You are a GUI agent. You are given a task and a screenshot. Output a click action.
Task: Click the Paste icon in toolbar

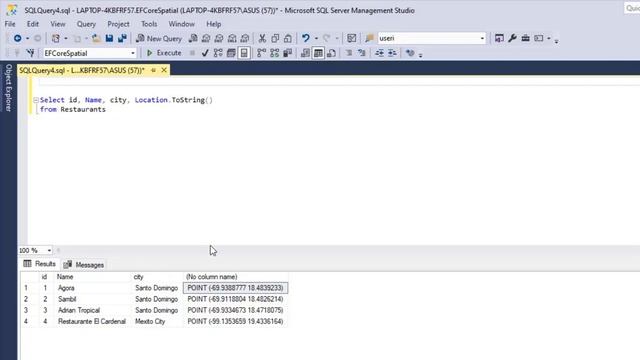(x=288, y=38)
